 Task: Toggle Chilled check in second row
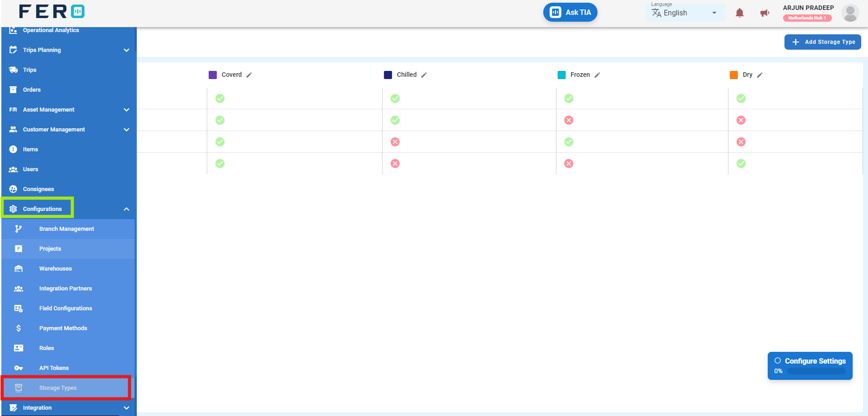[395, 120]
